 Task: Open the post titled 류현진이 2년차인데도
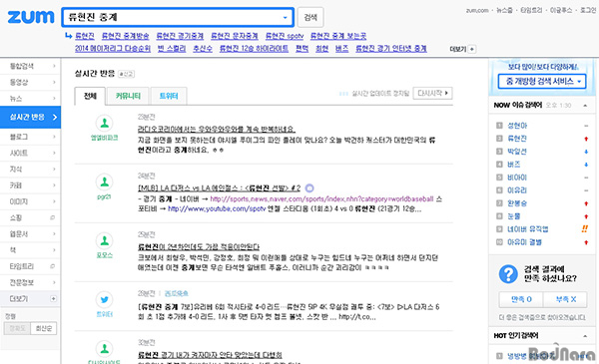pyautogui.click(x=199, y=247)
